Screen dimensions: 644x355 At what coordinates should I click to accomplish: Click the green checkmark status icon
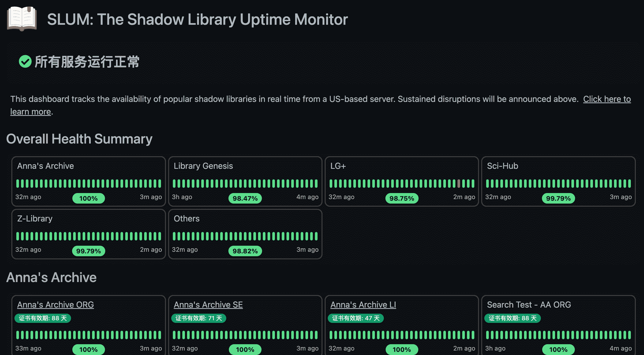pyautogui.click(x=25, y=61)
